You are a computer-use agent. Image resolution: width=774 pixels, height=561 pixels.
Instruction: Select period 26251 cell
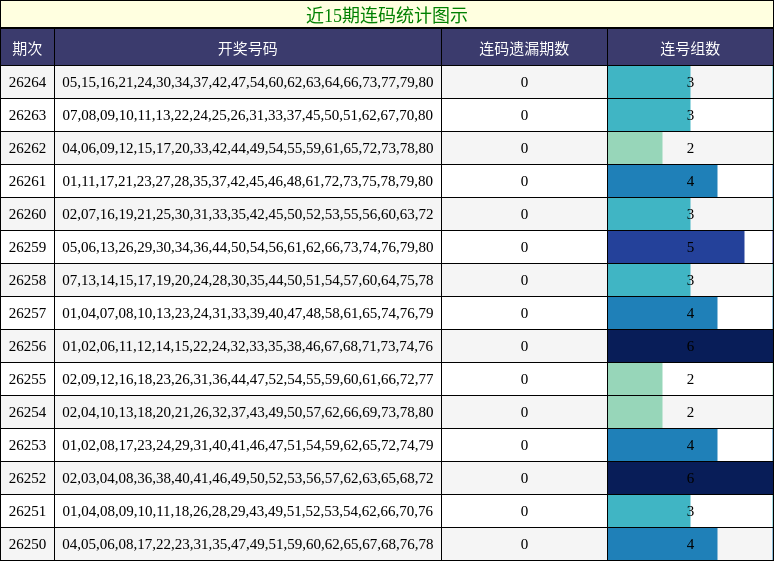(27, 511)
